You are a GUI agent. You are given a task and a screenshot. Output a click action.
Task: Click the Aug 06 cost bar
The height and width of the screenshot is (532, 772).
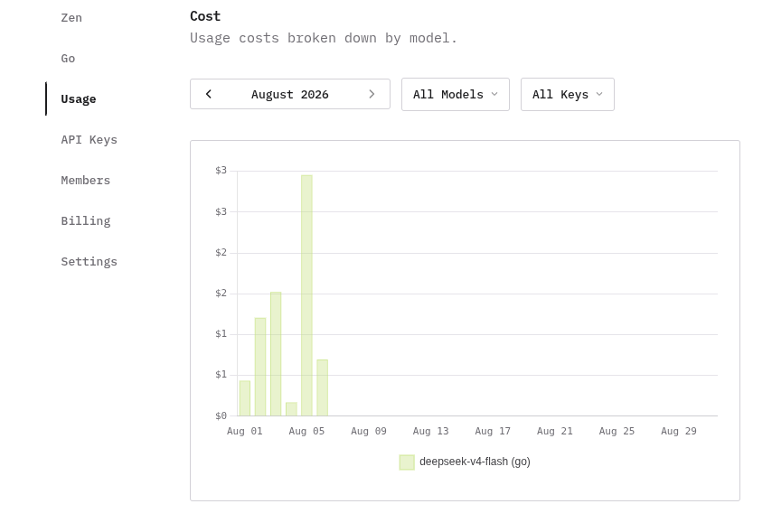[323, 387]
